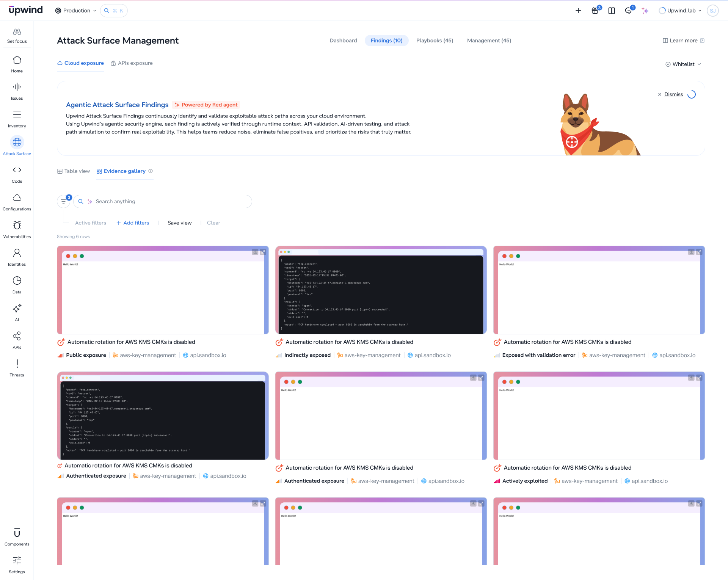Expand the Production environment dropdown

75,11
